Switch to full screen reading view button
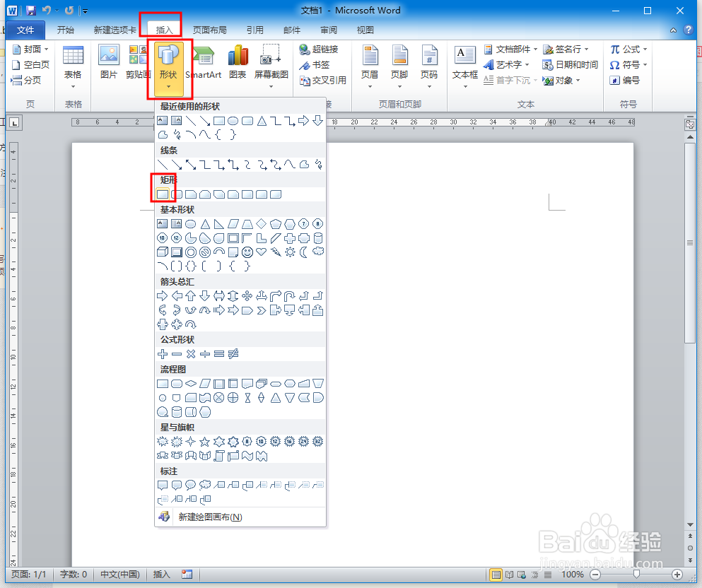 click(510, 575)
